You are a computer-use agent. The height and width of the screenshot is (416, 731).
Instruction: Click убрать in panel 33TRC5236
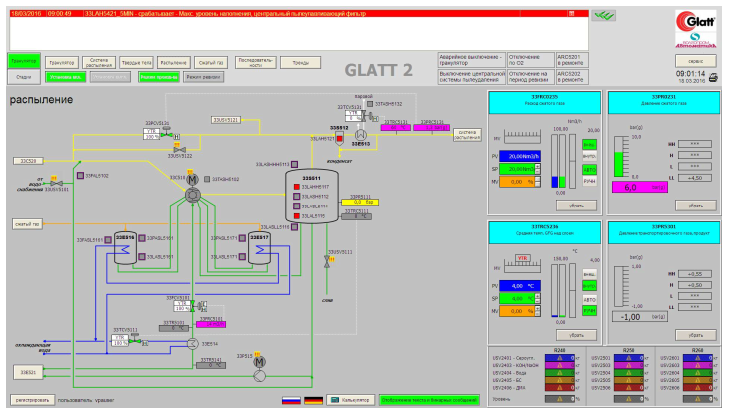576,335
